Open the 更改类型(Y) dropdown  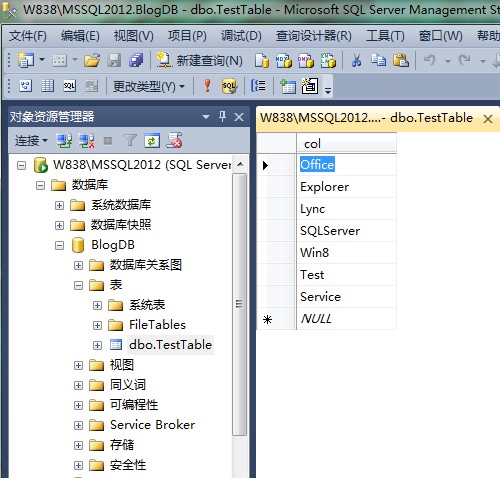click(149, 86)
